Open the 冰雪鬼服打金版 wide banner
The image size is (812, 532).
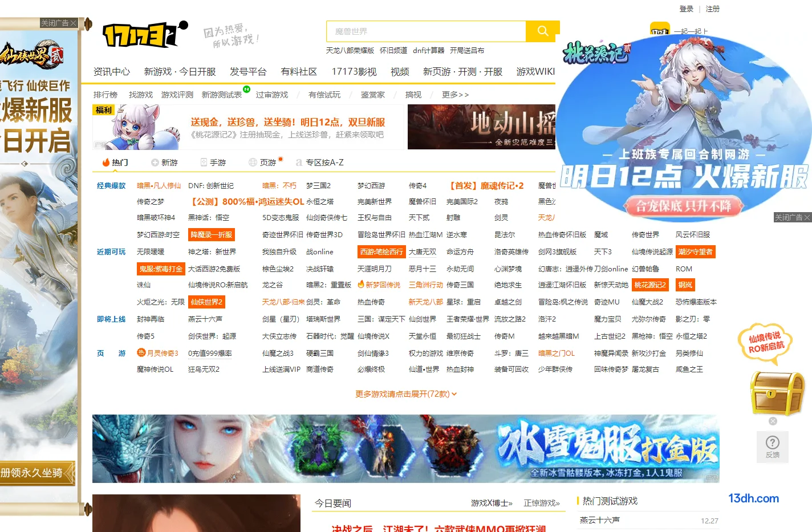[405, 449]
